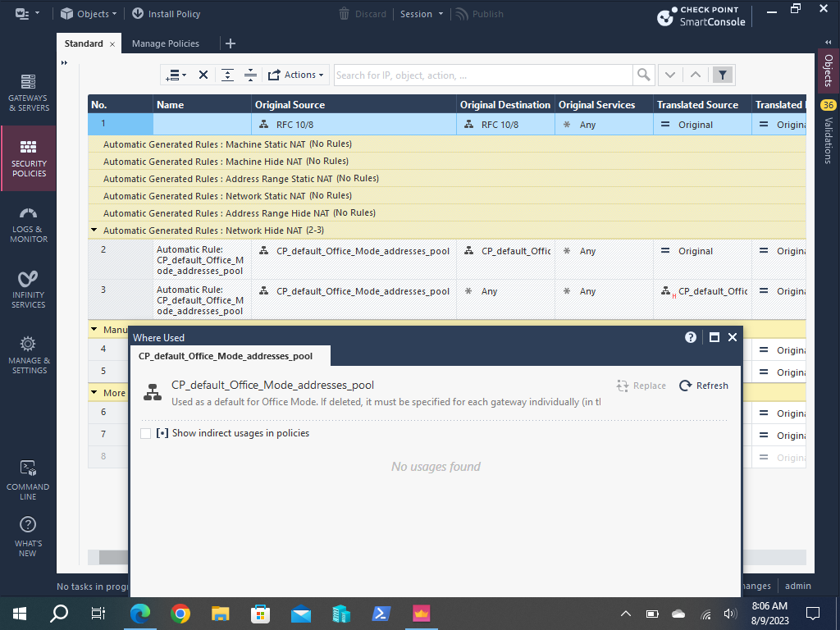
Task: Click the search field for IP, object, action
Action: click(483, 75)
